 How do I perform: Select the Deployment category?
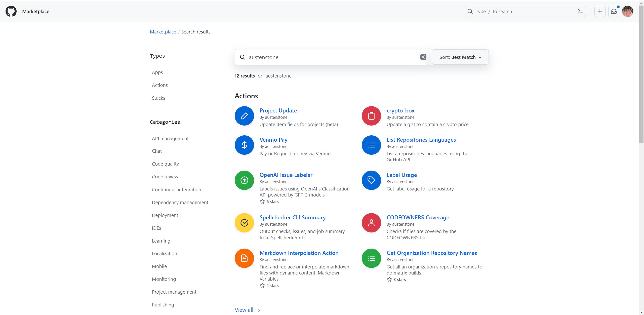[165, 215]
